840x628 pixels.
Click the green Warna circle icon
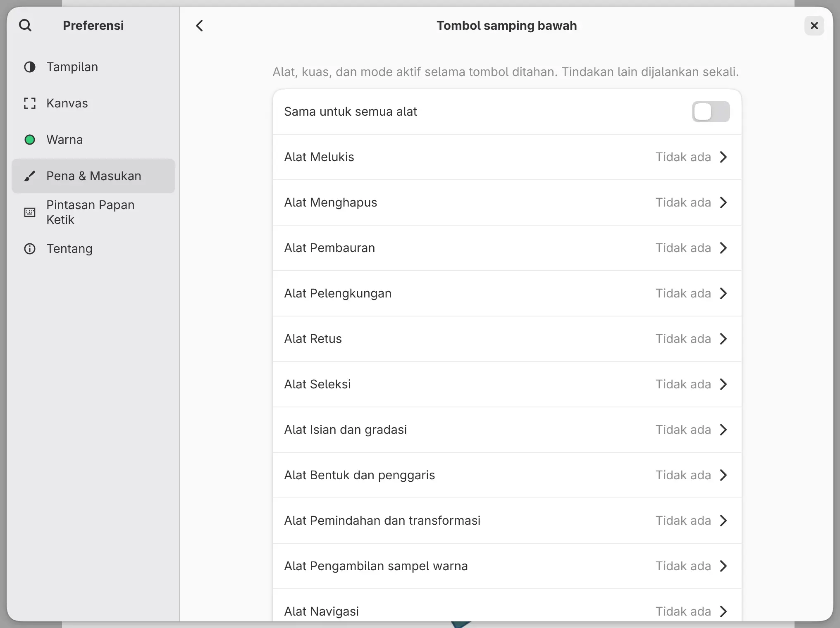tap(30, 140)
